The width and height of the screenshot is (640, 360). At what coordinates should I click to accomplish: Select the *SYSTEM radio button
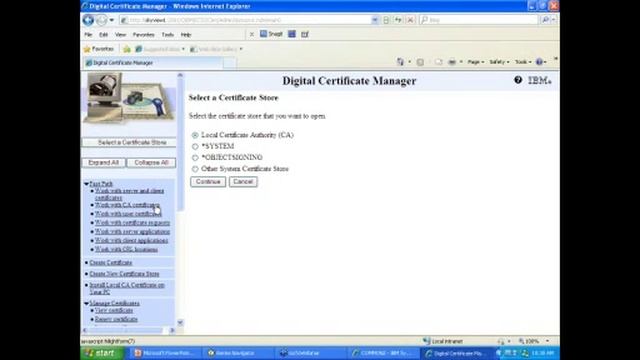click(x=195, y=147)
